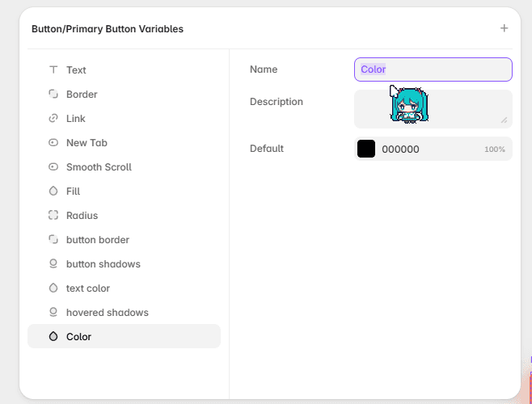Click the New Tab toggle icon
The image size is (532, 404).
click(53, 142)
